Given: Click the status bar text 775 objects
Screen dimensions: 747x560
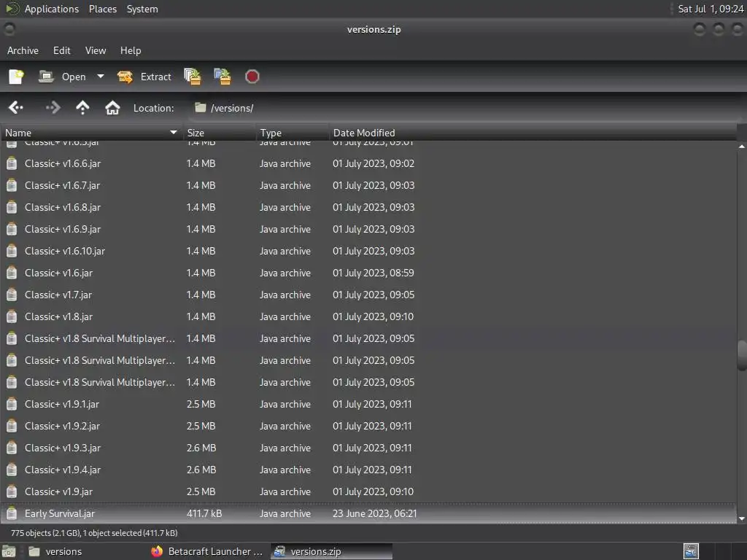Looking at the screenshot, I should pyautogui.click(x=94, y=533).
